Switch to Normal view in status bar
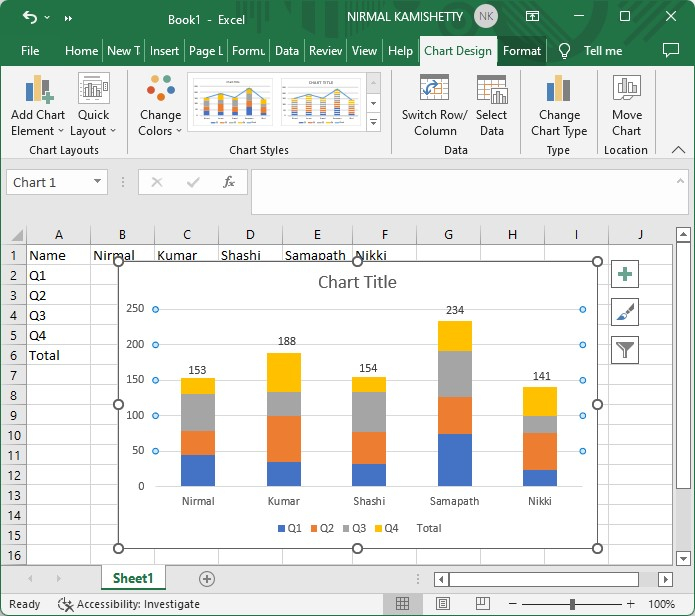The height and width of the screenshot is (616, 695). (402, 604)
